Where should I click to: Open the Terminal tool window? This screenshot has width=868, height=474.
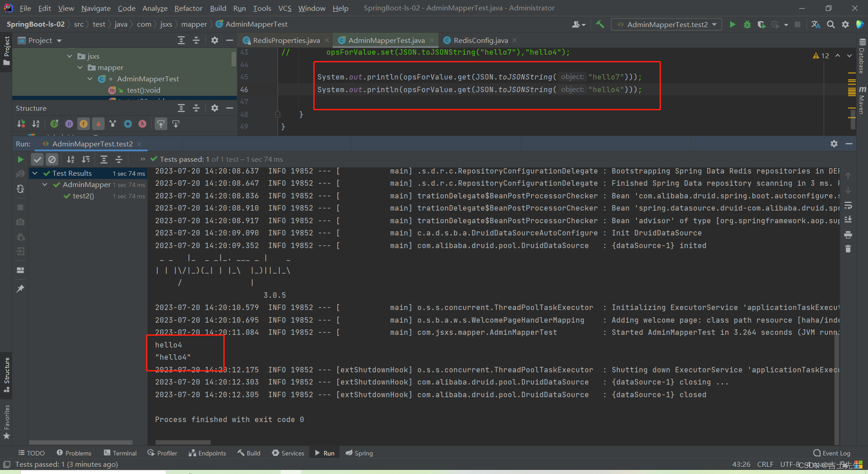click(x=120, y=453)
